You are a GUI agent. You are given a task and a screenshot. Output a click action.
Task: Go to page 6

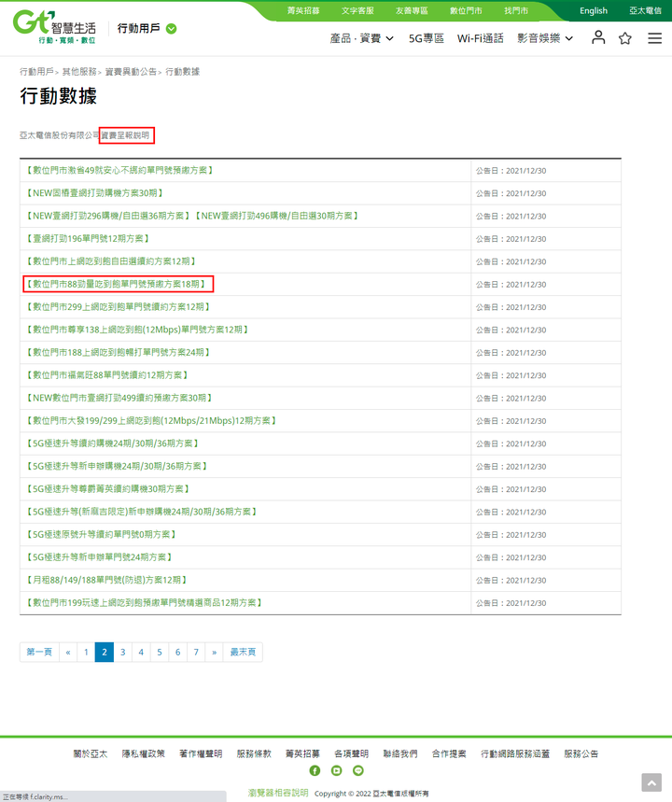(x=178, y=652)
